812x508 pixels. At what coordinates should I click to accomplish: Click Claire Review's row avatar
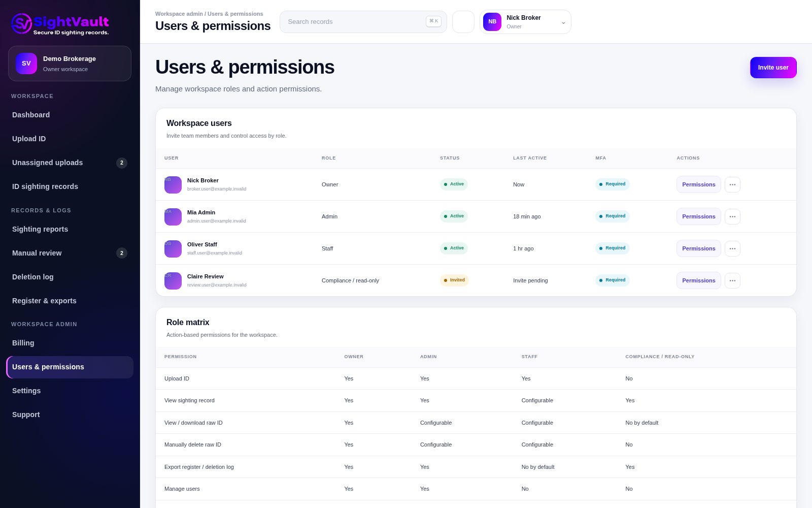point(173,281)
